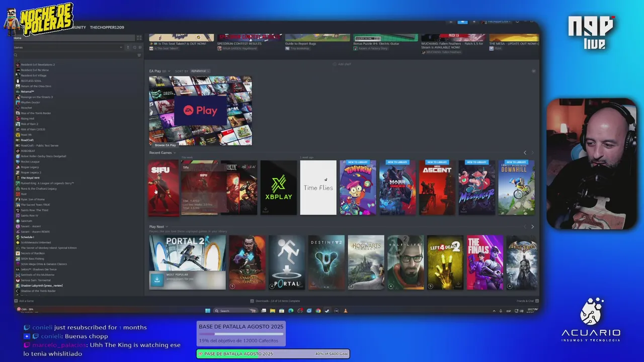
Task: Click the ready-to-play filter icon
Action: click(140, 47)
